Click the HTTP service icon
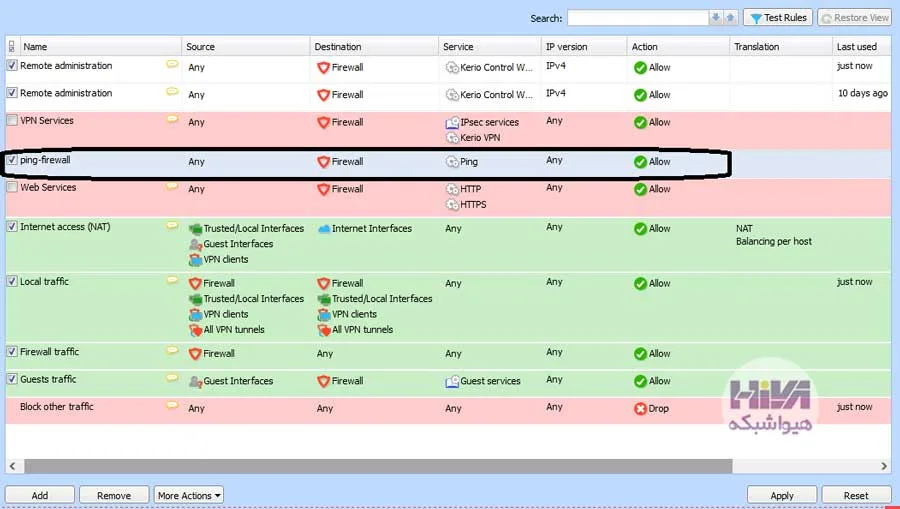 452,189
